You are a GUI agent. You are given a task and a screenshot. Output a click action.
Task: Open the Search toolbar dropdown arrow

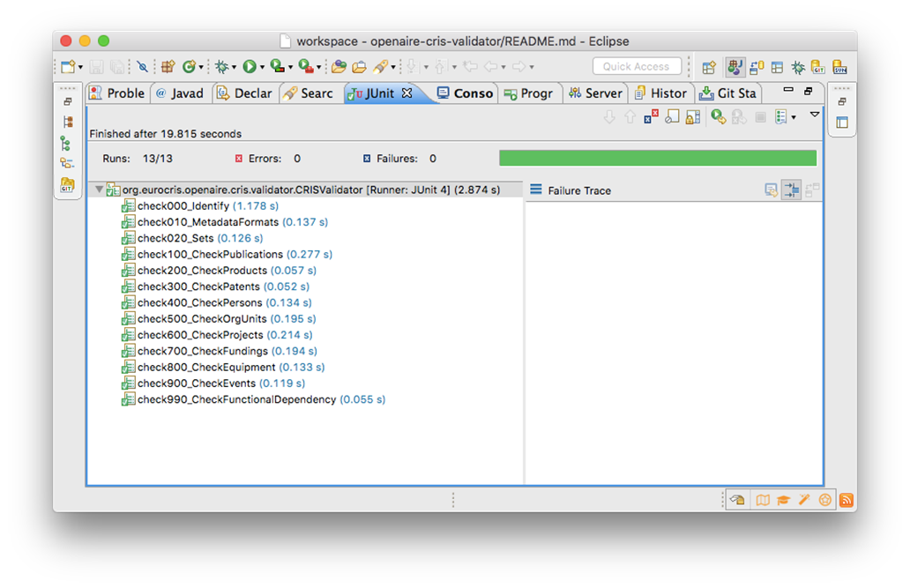pyautogui.click(x=393, y=67)
